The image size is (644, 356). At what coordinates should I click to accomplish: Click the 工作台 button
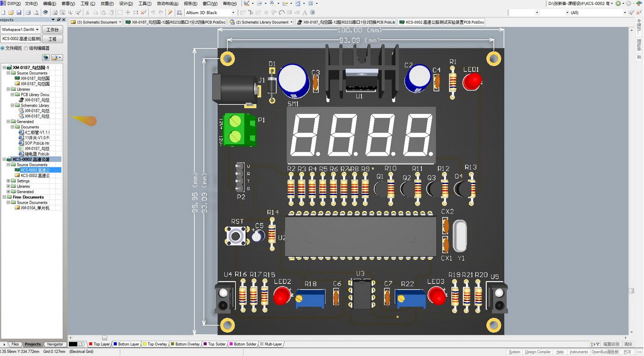pyautogui.click(x=52, y=30)
